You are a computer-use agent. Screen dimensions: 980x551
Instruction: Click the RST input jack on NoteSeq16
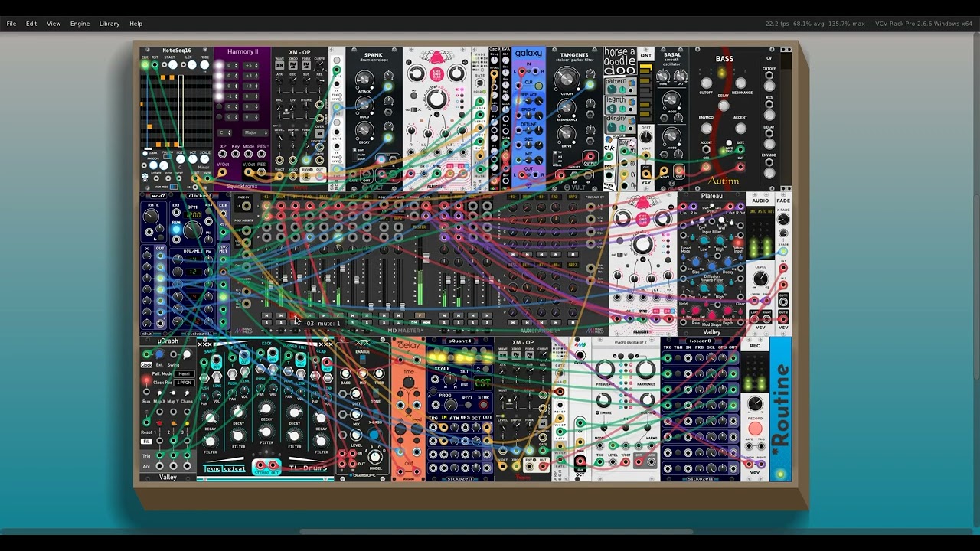[x=155, y=65]
